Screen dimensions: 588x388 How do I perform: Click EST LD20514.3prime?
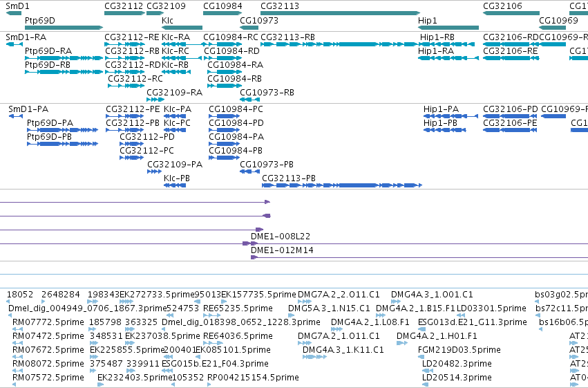(457, 378)
